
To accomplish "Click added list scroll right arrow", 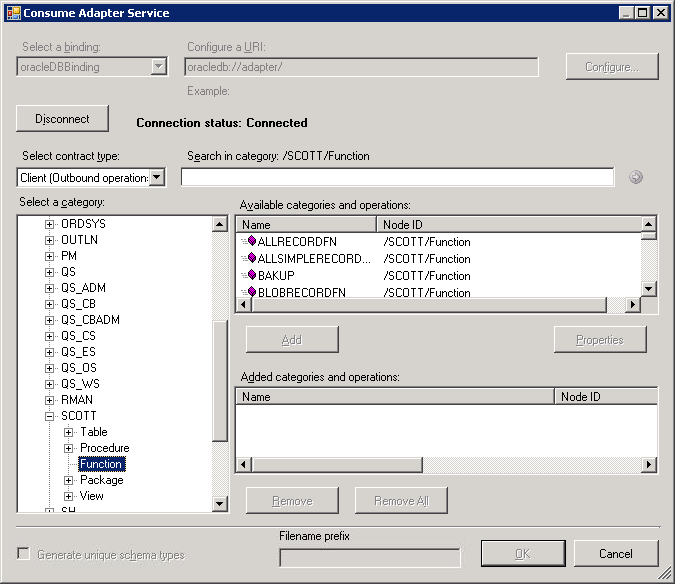I will pyautogui.click(x=649, y=465).
